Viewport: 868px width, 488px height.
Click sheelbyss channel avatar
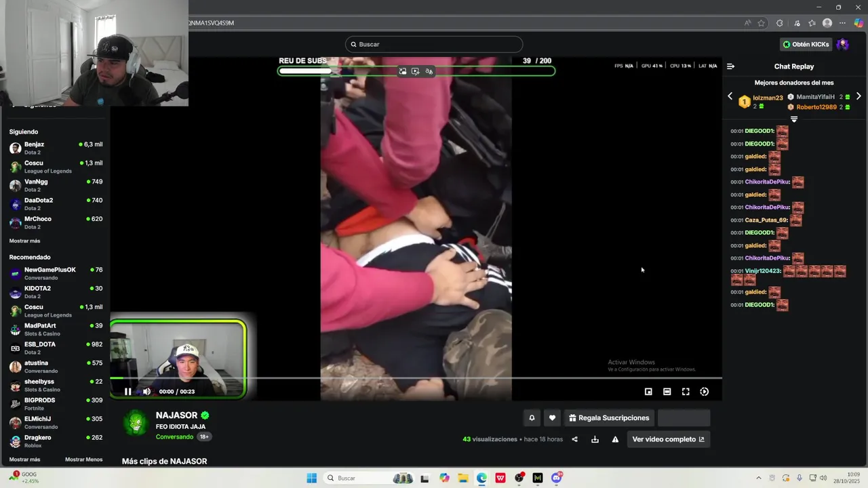(x=15, y=385)
